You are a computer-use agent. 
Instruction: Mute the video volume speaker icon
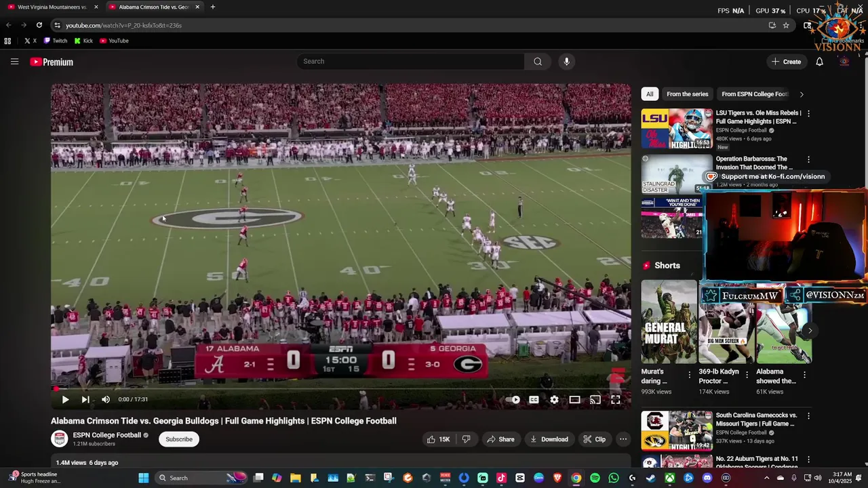coord(105,399)
